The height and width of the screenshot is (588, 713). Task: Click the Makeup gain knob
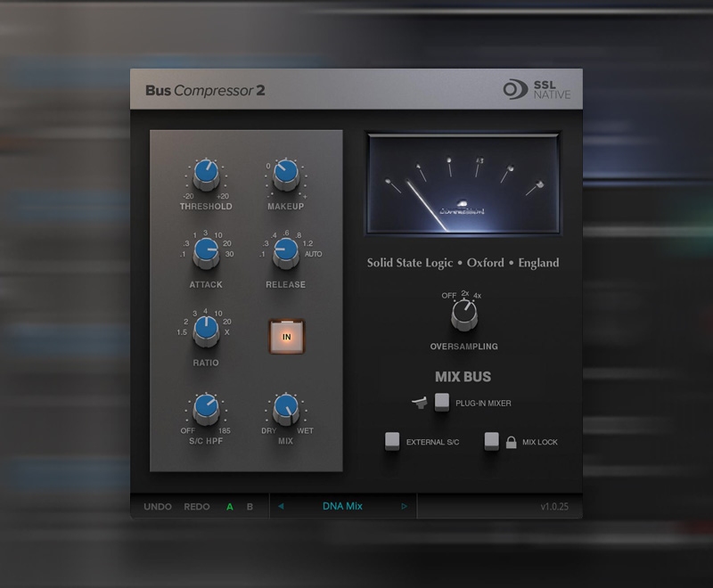286,176
